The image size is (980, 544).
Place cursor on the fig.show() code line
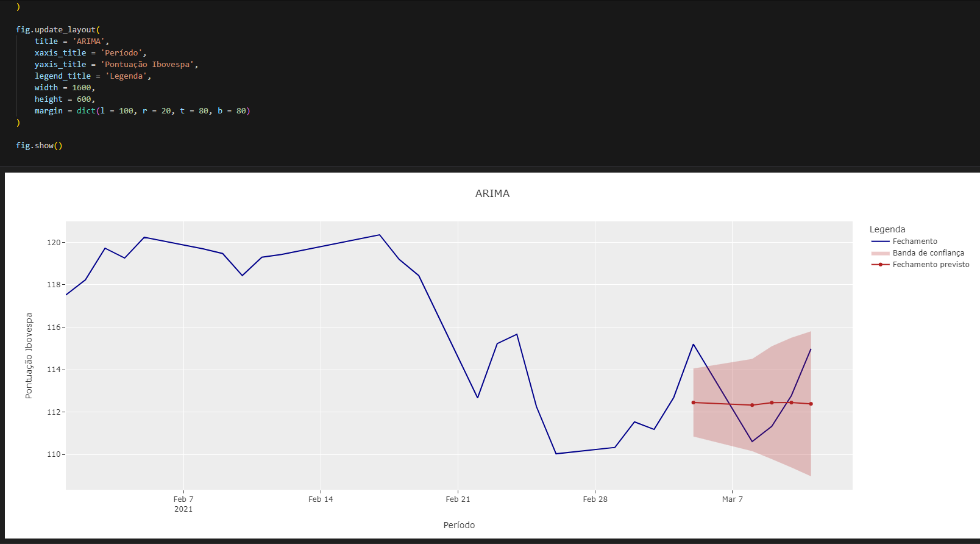(x=39, y=146)
